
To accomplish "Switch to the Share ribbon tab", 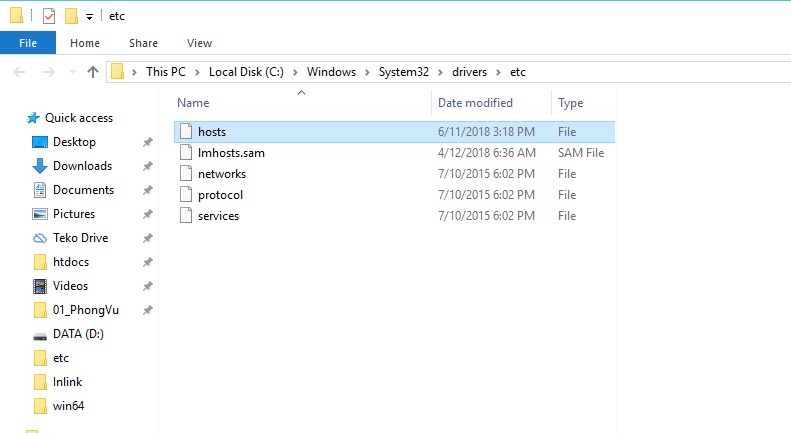I will (143, 43).
